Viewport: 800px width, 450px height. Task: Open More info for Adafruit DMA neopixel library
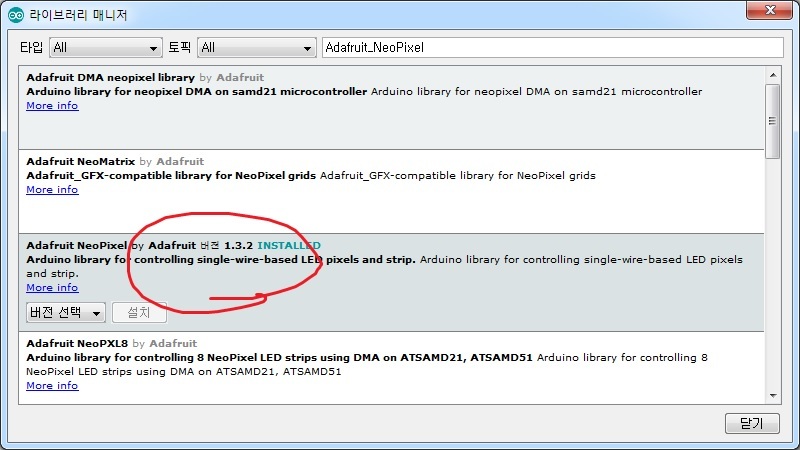click(52, 106)
